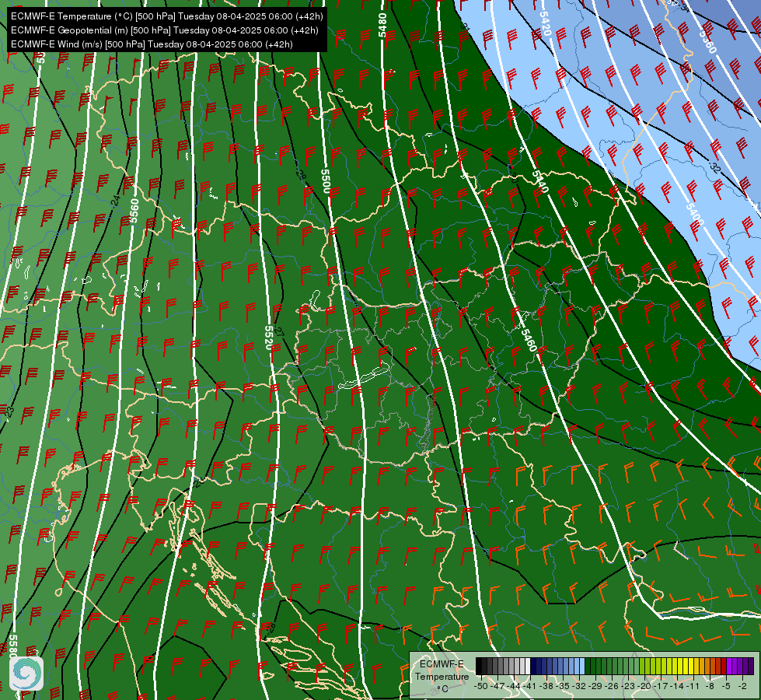761x700 pixels.
Task: Click the -5 legend scale label
Action: tap(726, 687)
